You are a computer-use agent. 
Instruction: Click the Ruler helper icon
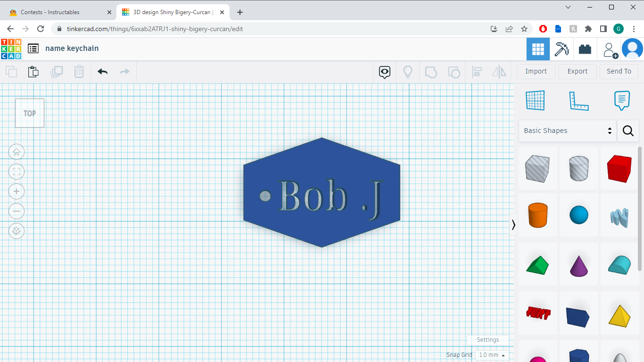(579, 100)
